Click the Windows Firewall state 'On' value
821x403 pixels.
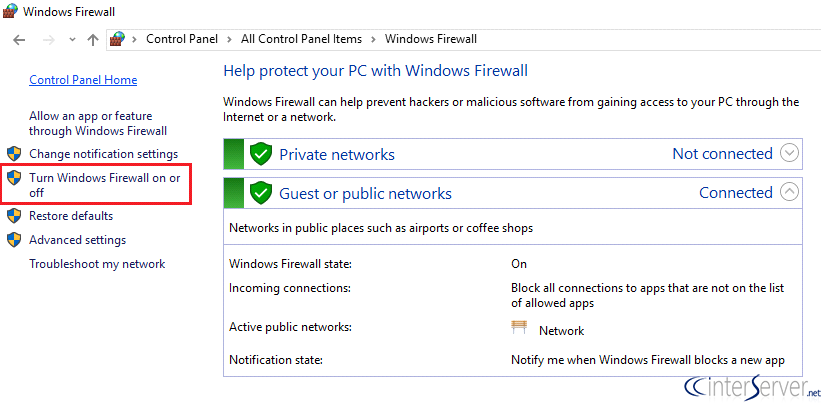519,264
